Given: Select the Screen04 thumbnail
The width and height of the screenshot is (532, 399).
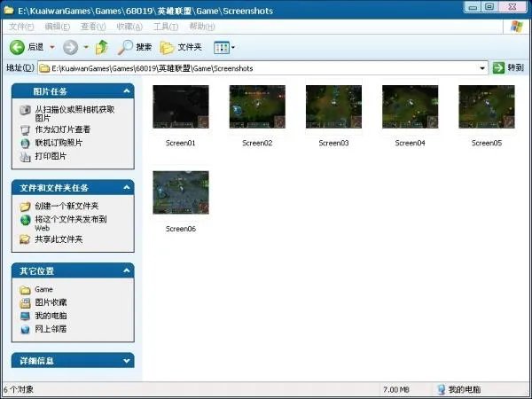Looking at the screenshot, I should pos(411,107).
